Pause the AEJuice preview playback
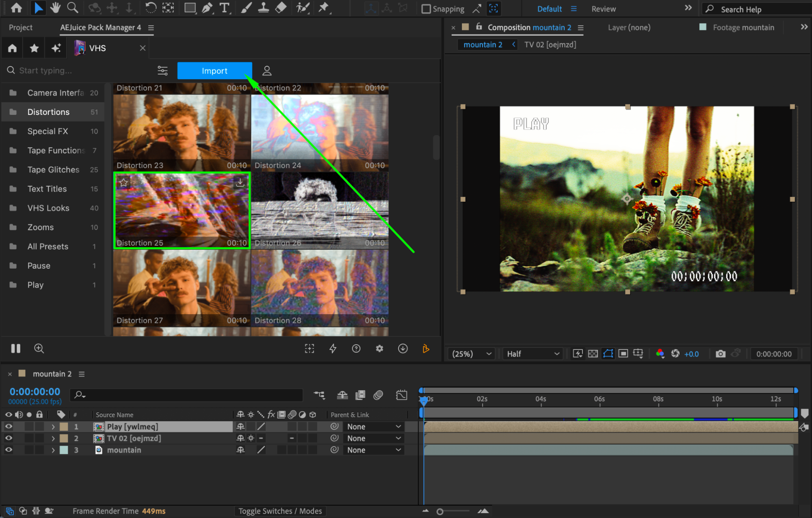This screenshot has width=812, height=518. click(16, 348)
